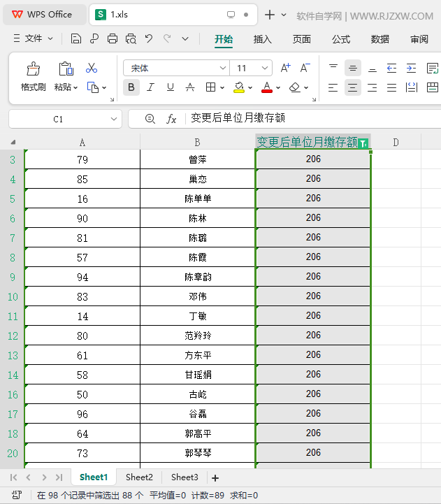The height and width of the screenshot is (504, 441).
Task: Switch to the 数据 ribbon tab
Action: (x=380, y=39)
